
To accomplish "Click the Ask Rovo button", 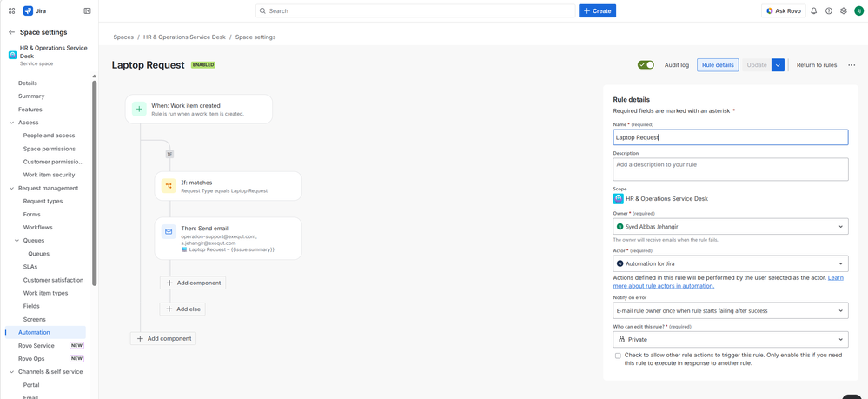I will (x=784, y=11).
